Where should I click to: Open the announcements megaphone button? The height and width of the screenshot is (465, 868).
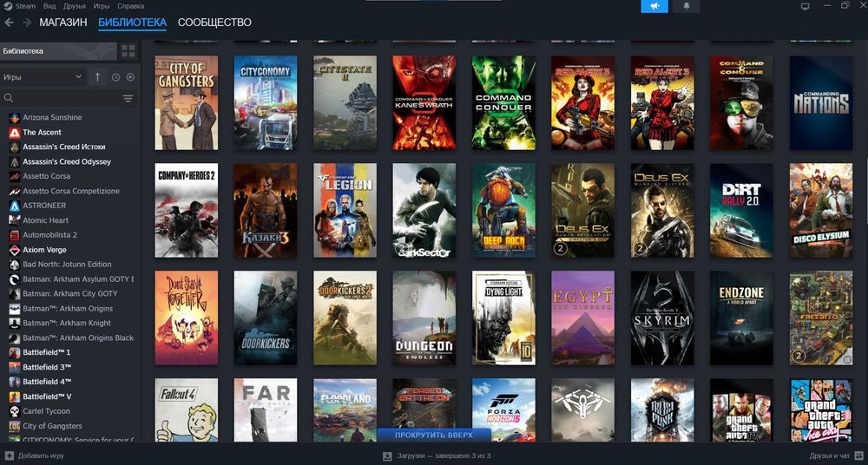654,6
